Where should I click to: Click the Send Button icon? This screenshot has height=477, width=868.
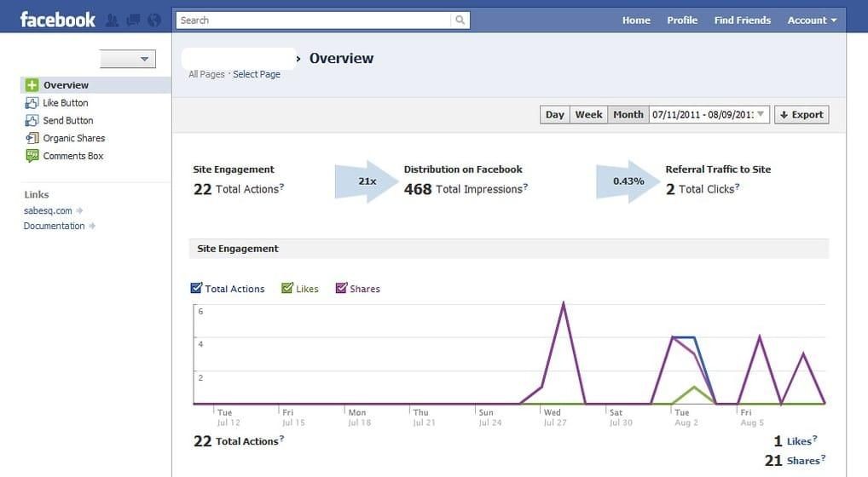coord(32,120)
